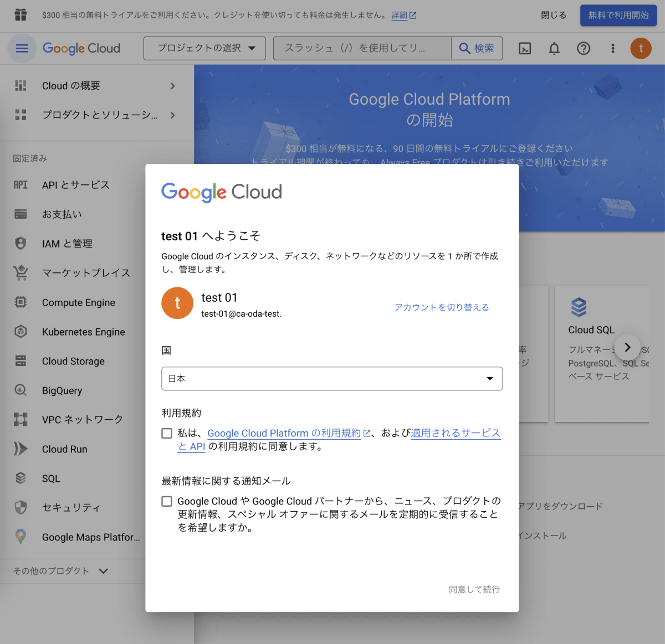The image size is (665, 644).
Task: Click the Compute Engine chip icon
Action: pos(21,302)
